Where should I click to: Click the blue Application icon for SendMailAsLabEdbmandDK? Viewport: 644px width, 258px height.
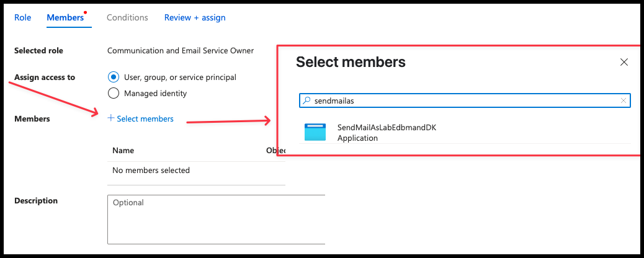tap(315, 132)
